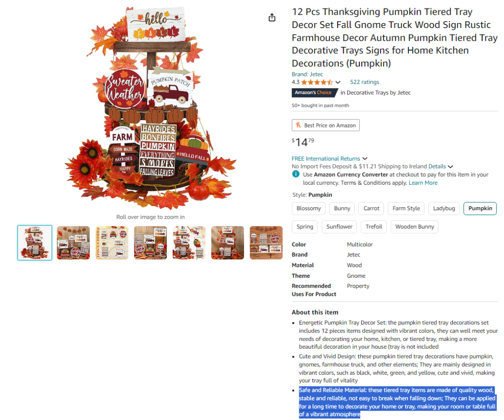Click the blue info icon beside Currency Converter
The image size is (504, 420).
[295, 174]
